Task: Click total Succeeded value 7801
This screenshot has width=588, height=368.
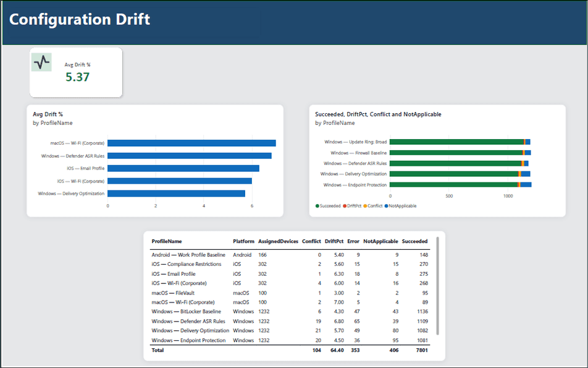Action: [421, 350]
